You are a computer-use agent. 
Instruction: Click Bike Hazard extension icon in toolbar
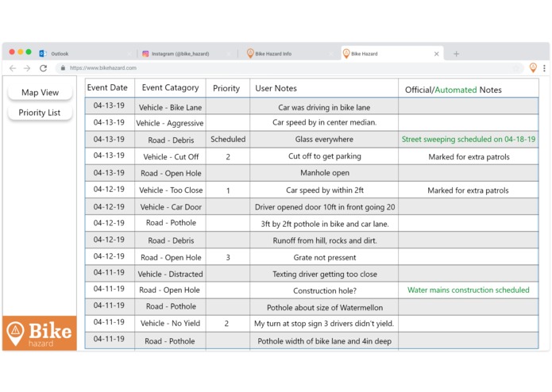pos(533,67)
